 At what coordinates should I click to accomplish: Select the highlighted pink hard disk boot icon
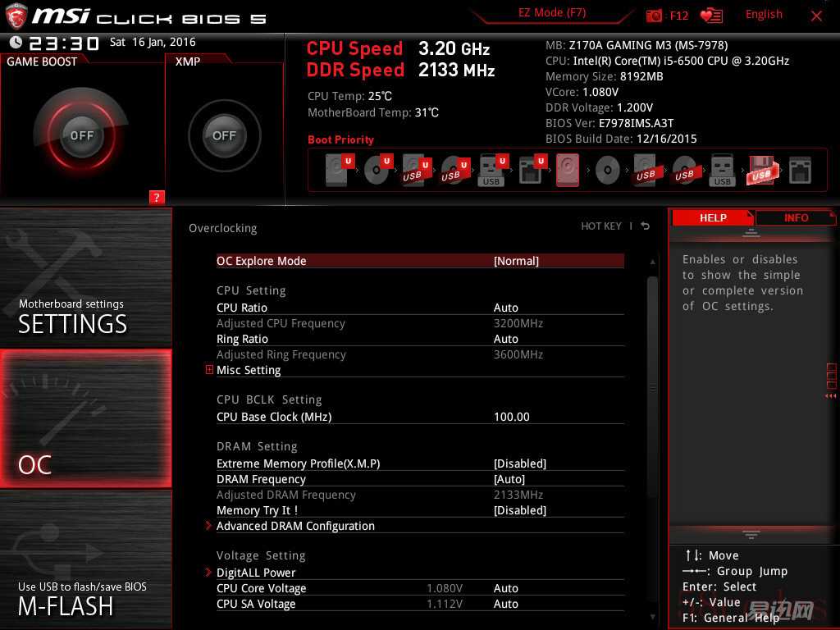568,170
